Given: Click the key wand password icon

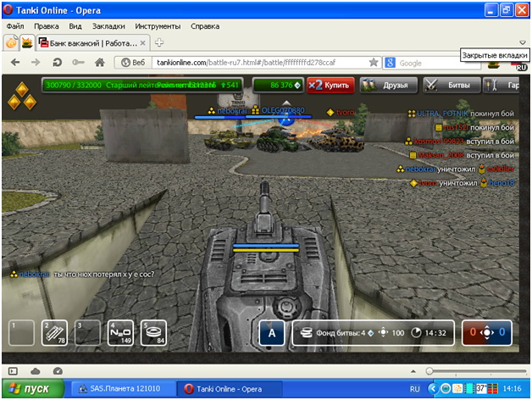Looking at the screenshot, I should point(78,63).
